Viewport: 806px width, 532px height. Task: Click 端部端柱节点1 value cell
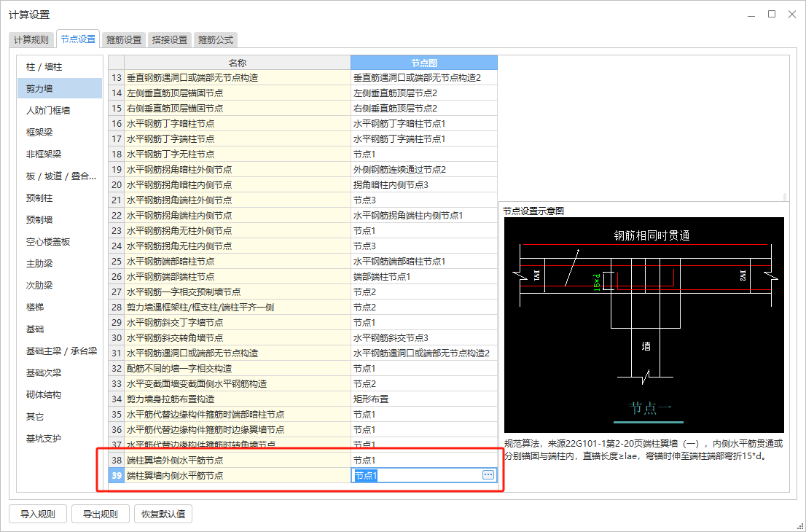pos(424,276)
